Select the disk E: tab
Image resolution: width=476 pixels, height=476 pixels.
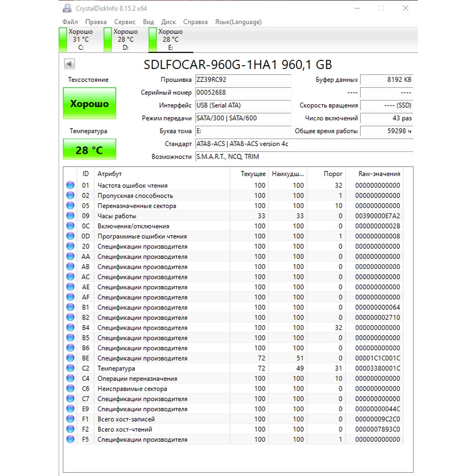(x=170, y=40)
